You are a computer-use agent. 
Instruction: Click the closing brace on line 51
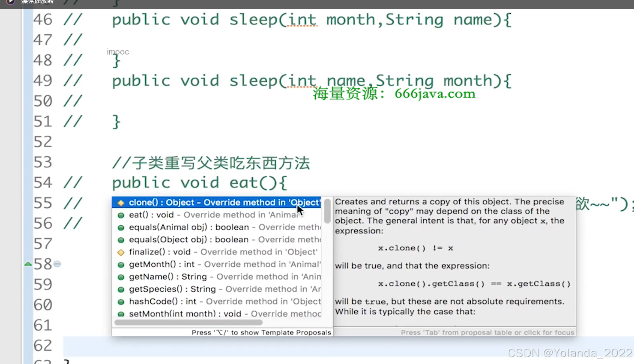[x=116, y=122]
